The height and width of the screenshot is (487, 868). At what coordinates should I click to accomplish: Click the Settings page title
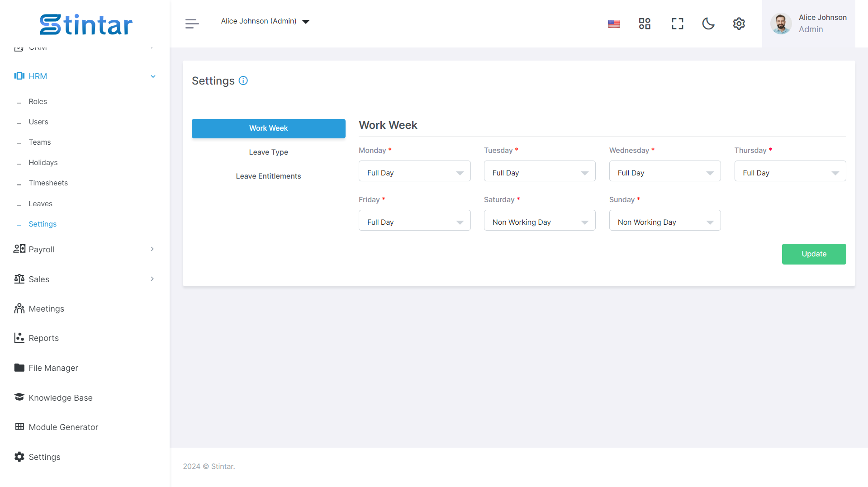click(x=213, y=81)
